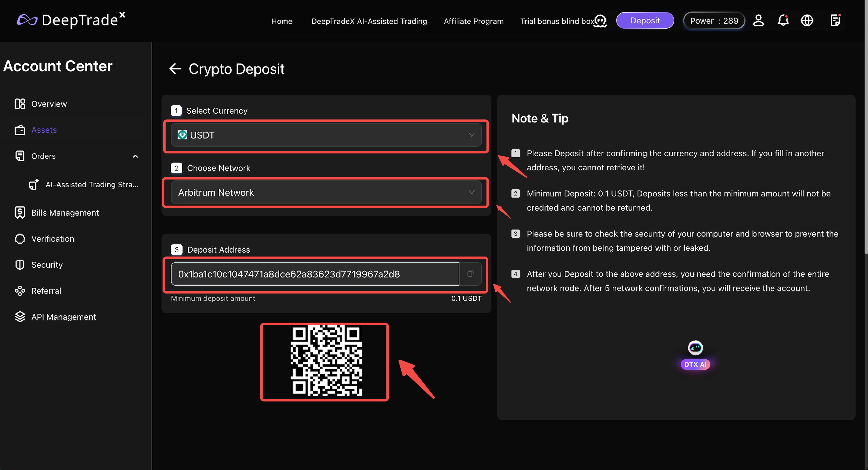Click the deposit address input field

click(315, 274)
